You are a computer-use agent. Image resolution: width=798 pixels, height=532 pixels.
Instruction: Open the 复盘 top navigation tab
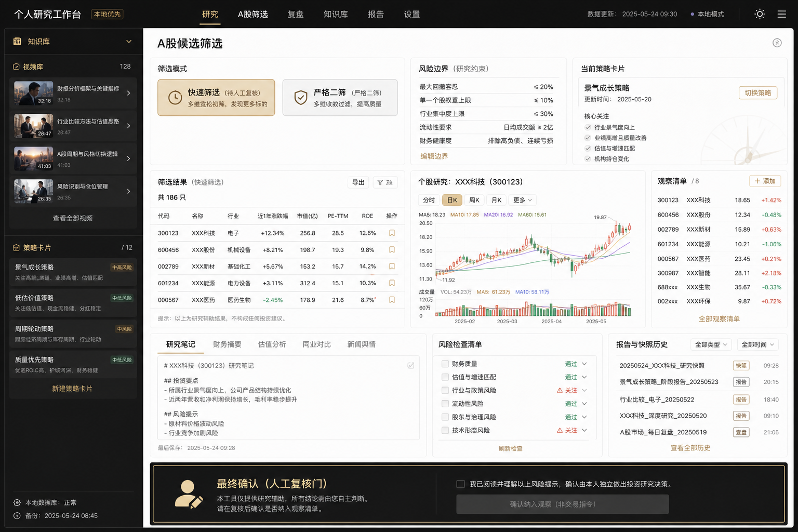pos(296,14)
